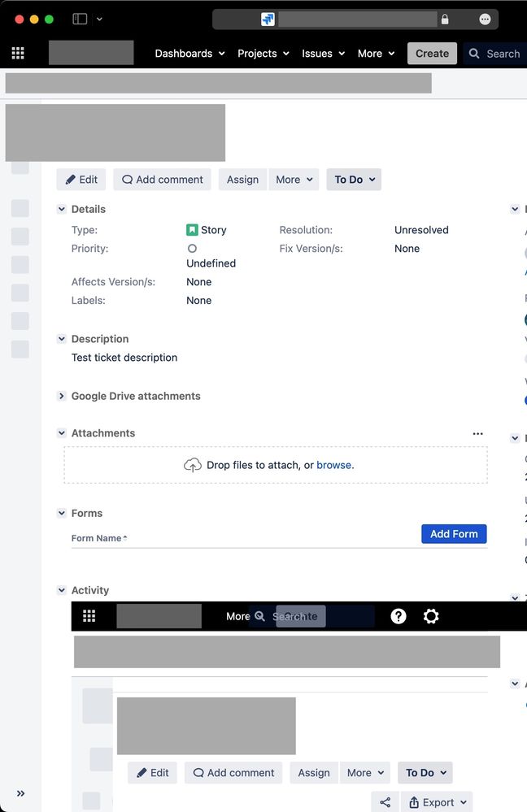Open the sidebar options chevron in browser toolbar
Image resolution: width=527 pixels, height=812 pixels.
(x=99, y=20)
